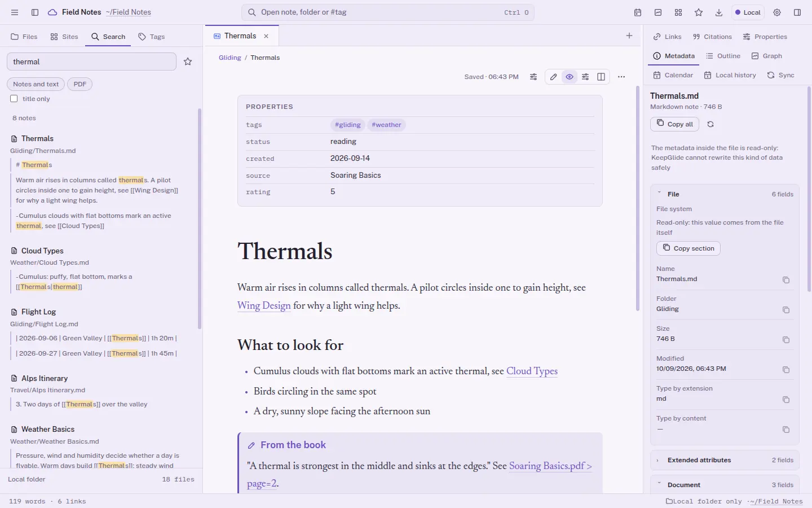
Task: Collapse the Document metadata section
Action: coord(725,485)
